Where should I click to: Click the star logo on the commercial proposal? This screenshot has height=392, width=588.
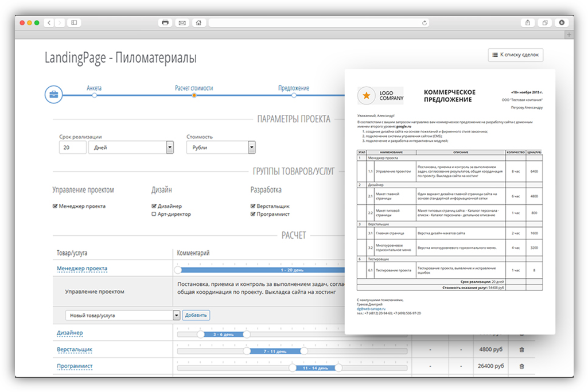pos(368,96)
